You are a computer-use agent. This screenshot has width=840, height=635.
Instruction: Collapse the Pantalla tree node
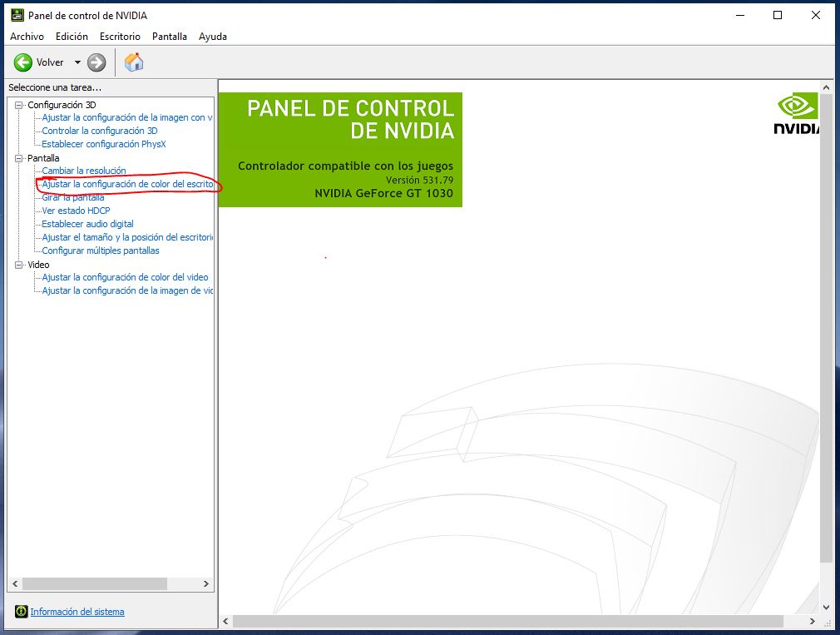tap(19, 158)
